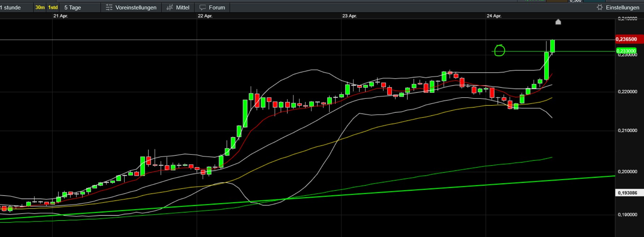
Task: Switch to 30m interval
Action: pos(40,7)
